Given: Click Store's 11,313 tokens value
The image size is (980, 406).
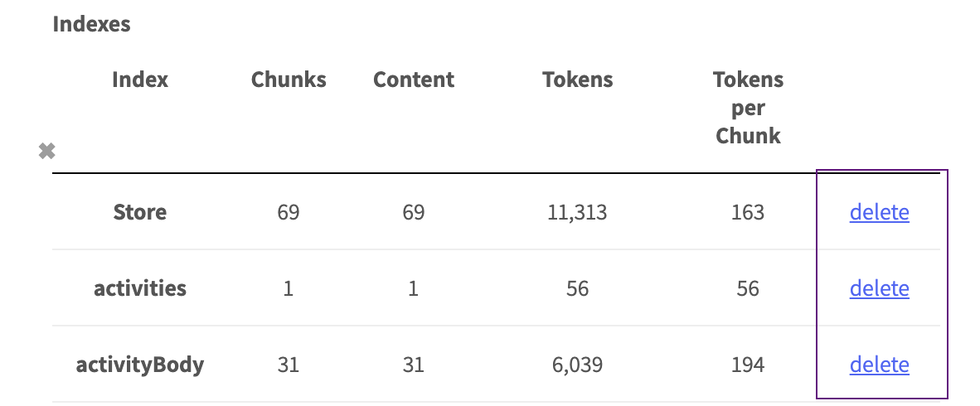Looking at the screenshot, I should [x=578, y=212].
